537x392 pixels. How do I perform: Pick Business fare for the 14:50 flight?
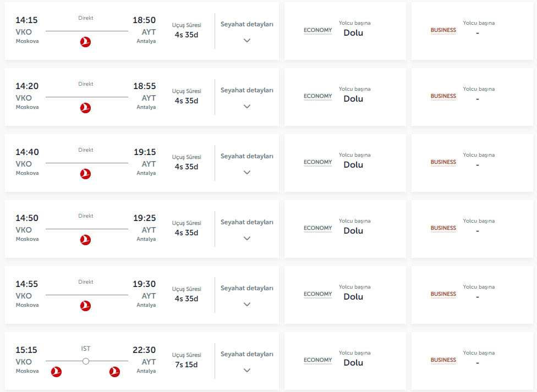(472, 229)
